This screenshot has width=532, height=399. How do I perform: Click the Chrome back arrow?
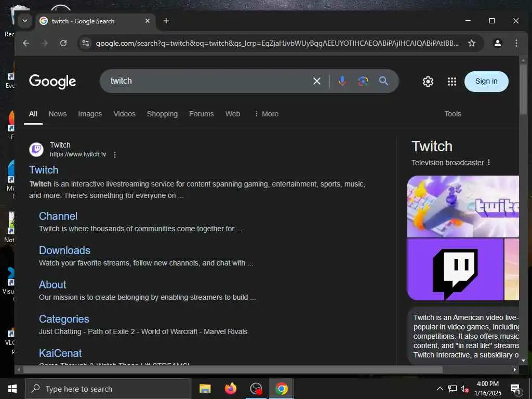(x=26, y=43)
